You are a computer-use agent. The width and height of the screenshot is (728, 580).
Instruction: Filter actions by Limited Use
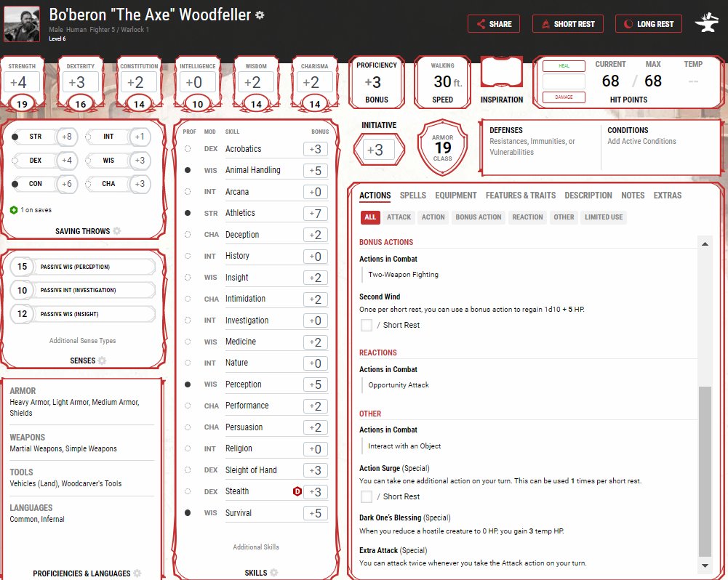pos(604,217)
